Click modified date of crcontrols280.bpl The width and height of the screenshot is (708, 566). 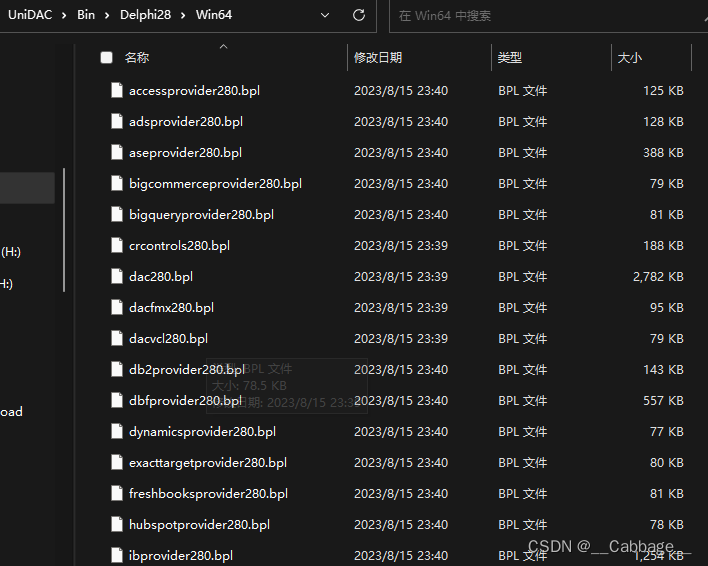pyautogui.click(x=401, y=246)
